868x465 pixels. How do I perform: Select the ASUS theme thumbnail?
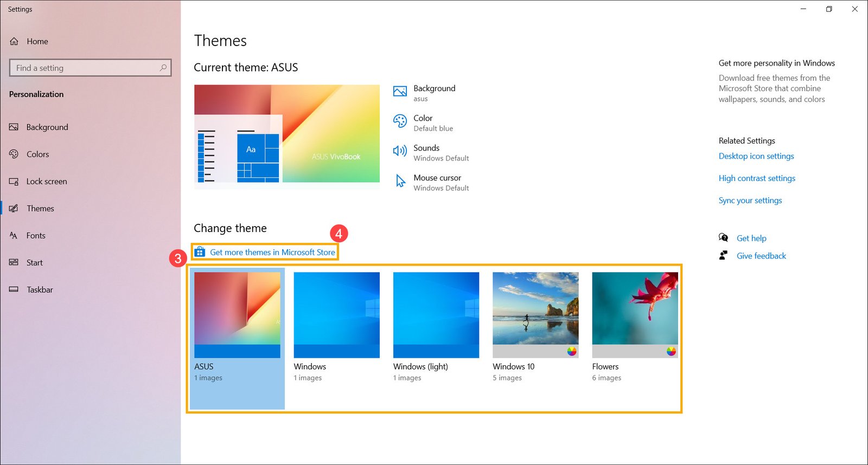pos(237,315)
